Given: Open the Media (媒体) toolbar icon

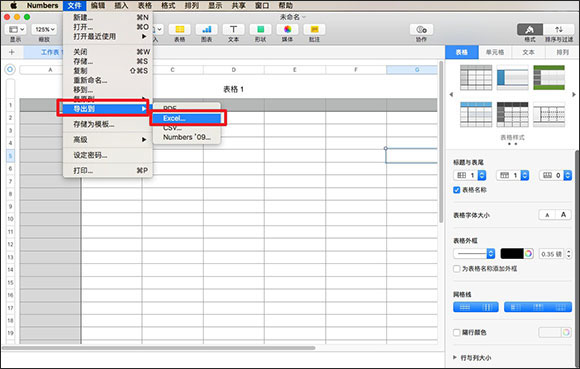Looking at the screenshot, I should pyautogui.click(x=287, y=30).
